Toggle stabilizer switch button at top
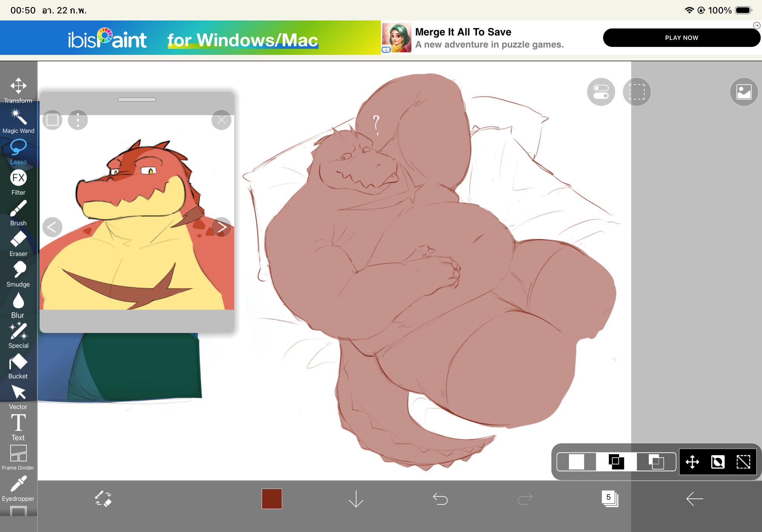The image size is (762, 532). tap(601, 92)
